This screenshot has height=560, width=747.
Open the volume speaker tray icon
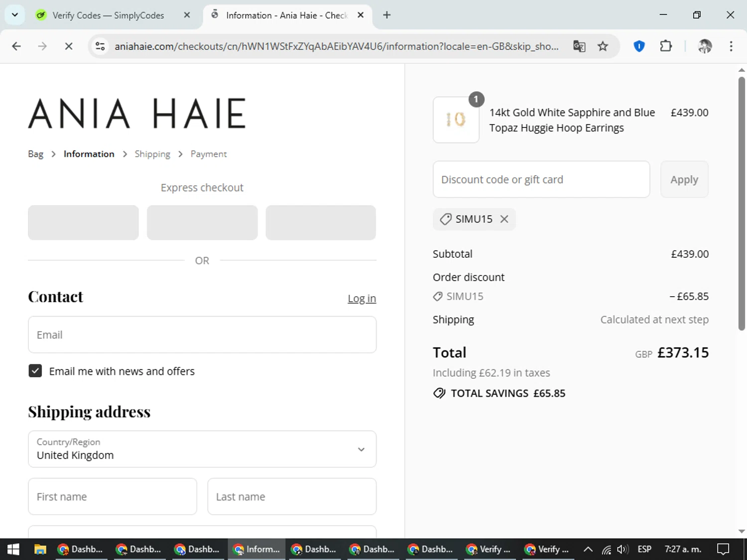click(622, 549)
